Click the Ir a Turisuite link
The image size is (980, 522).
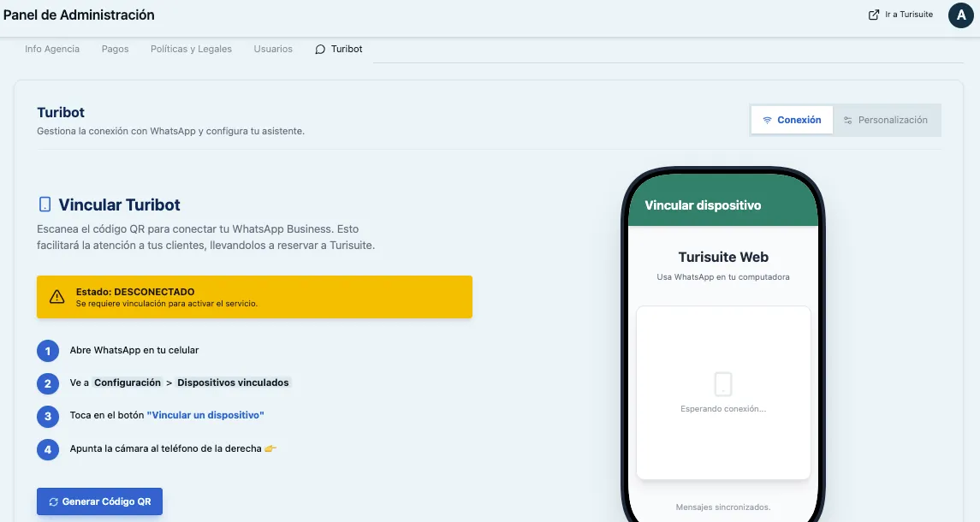point(900,15)
